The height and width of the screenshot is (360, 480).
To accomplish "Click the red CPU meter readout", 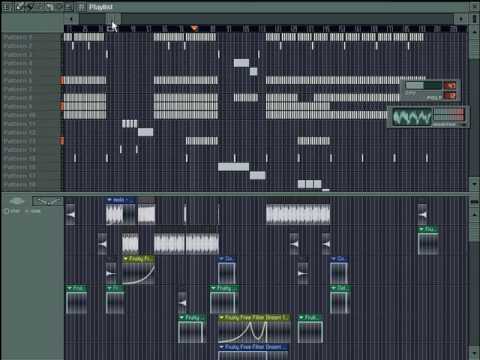I will tap(449, 85).
